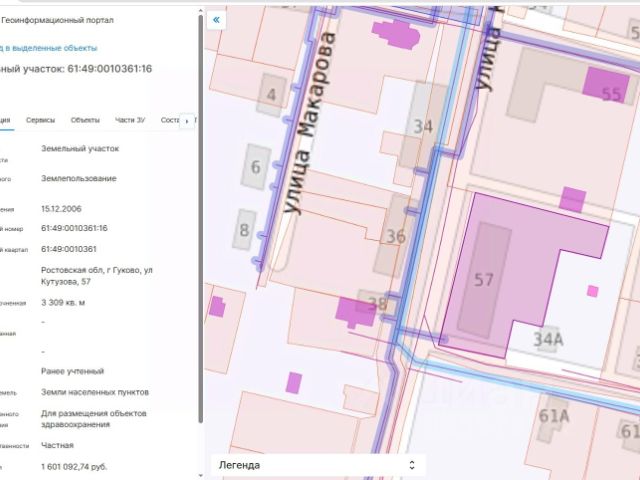Click the value Землепользование
The image size is (640, 480).
(79, 178)
